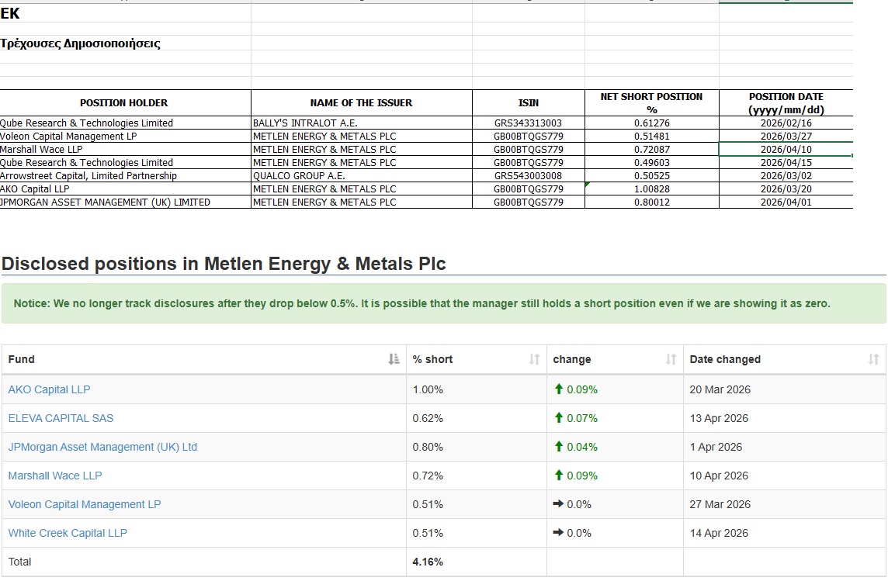Click green up arrow in ELEVA row
This screenshot has height=588, width=888.
[559, 418]
